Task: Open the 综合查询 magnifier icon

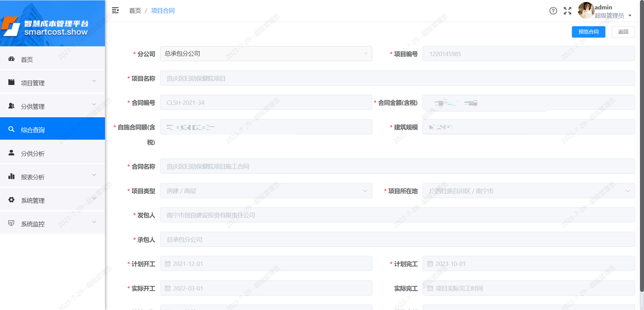Action: point(11,129)
